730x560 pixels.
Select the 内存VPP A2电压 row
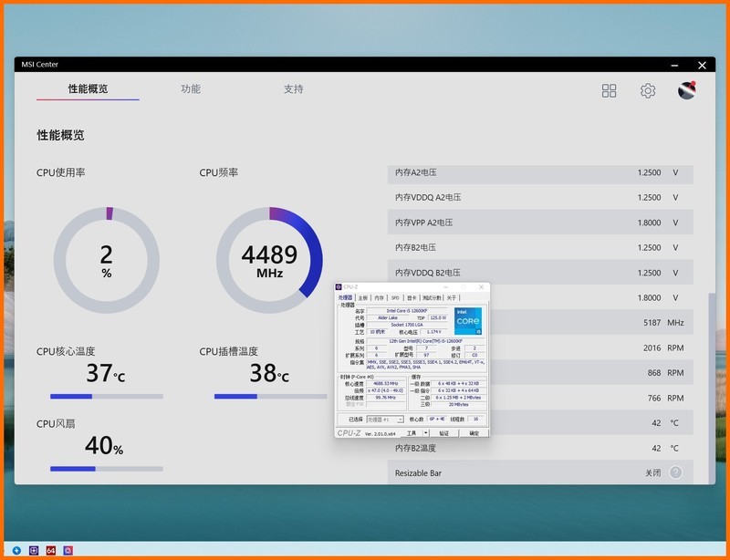coord(540,223)
